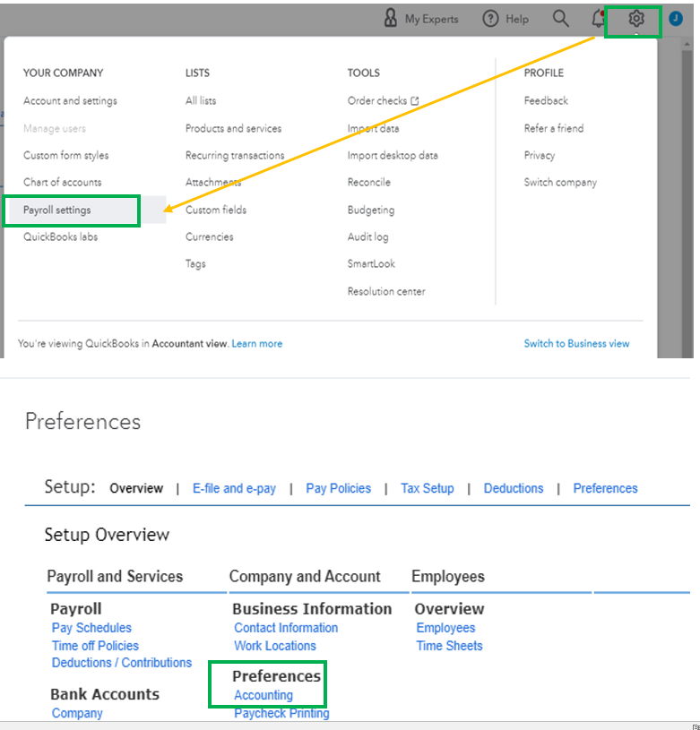Open the search magnifier icon

tap(561, 19)
